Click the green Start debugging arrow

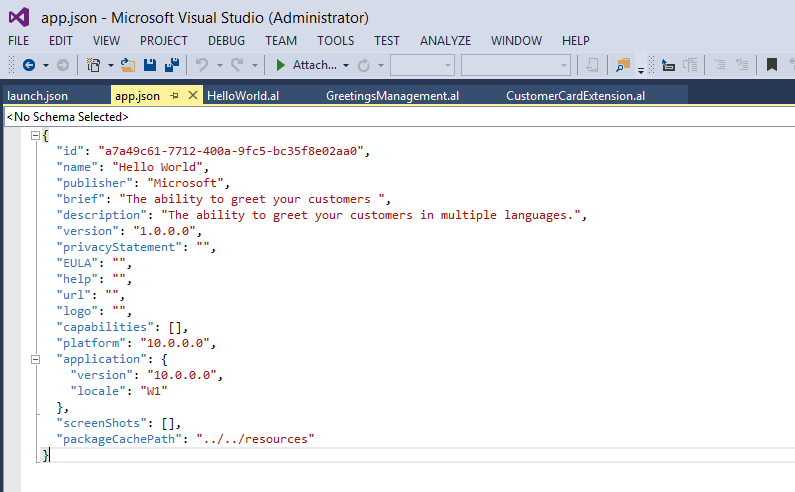tap(281, 65)
